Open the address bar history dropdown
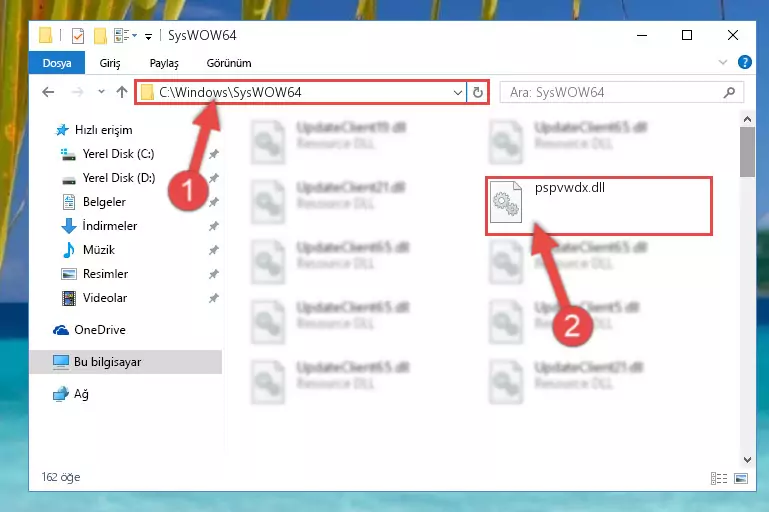The width and height of the screenshot is (769, 512). [x=458, y=92]
